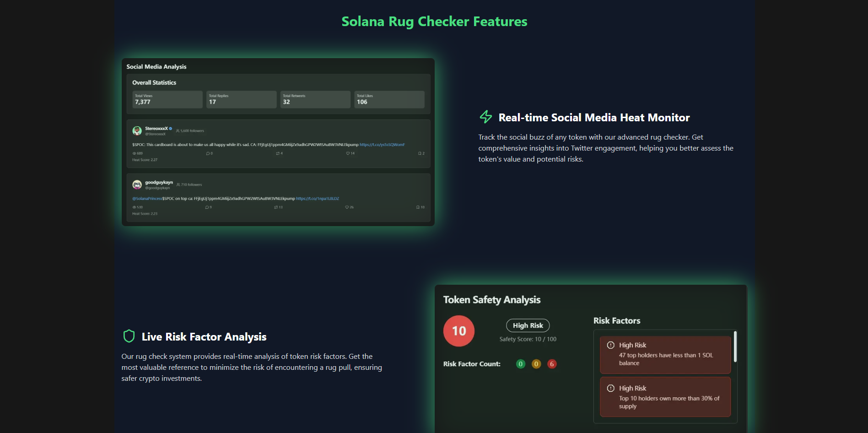
Task: Click StereoxxxX's profile avatar
Action: (x=137, y=130)
